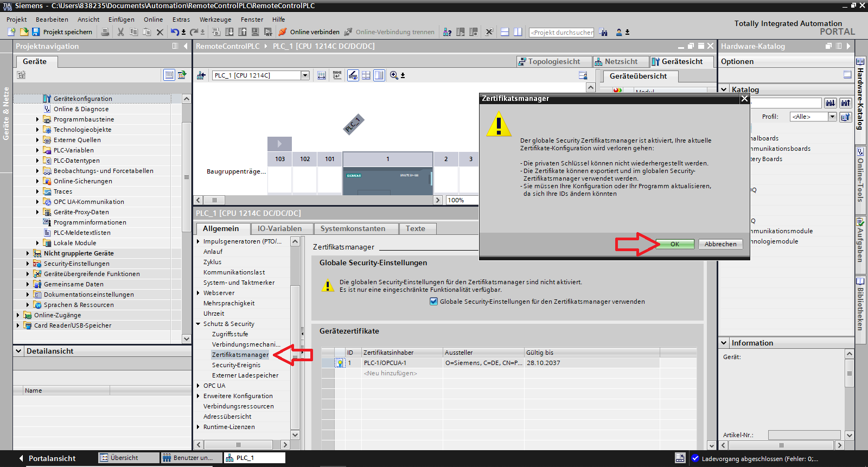Viewport: 868px width, 467px height.
Task: Click the print icon in toolbar
Action: tap(105, 32)
